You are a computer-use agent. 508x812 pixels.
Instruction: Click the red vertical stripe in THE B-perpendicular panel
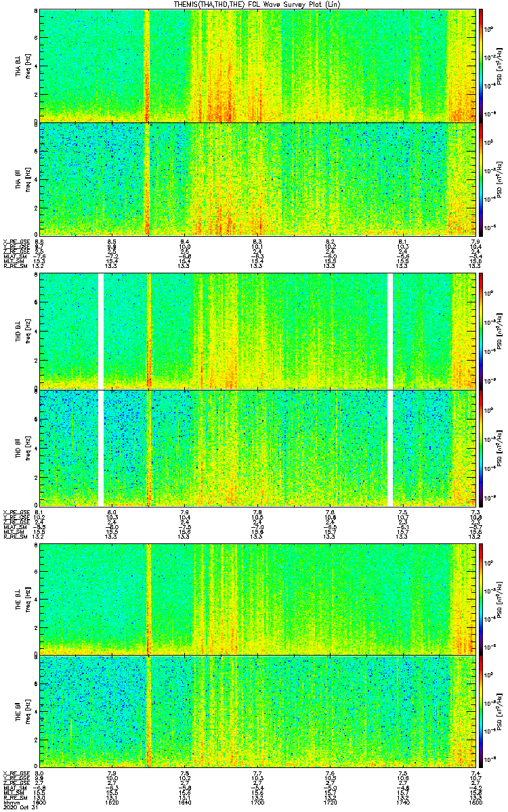click(148, 597)
